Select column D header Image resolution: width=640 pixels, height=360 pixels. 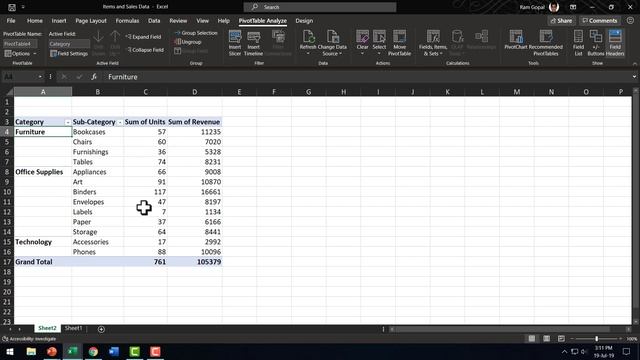click(194, 92)
